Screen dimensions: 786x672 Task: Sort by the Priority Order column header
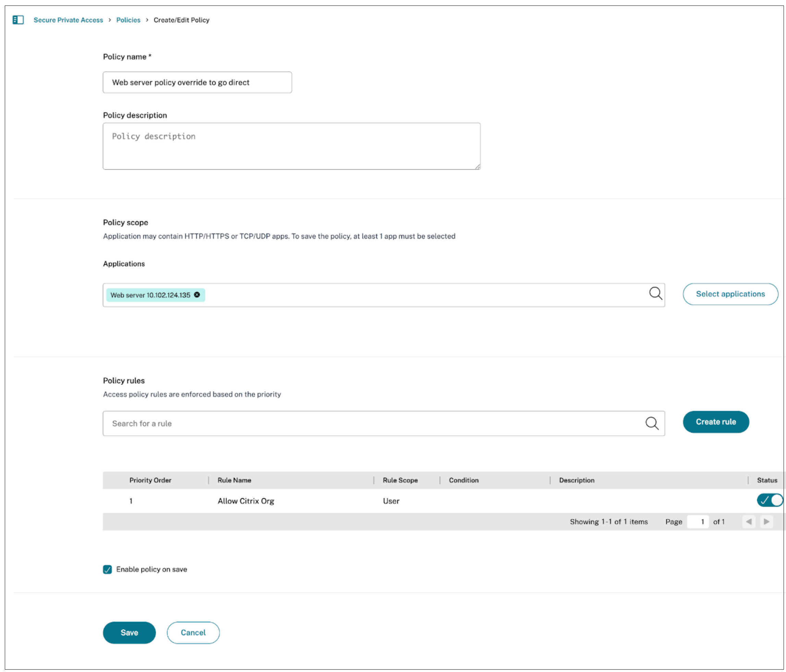pyautogui.click(x=150, y=480)
